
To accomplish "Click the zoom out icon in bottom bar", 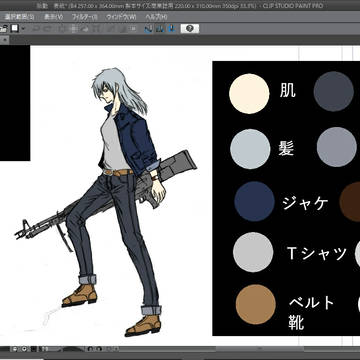I will point(14,349).
